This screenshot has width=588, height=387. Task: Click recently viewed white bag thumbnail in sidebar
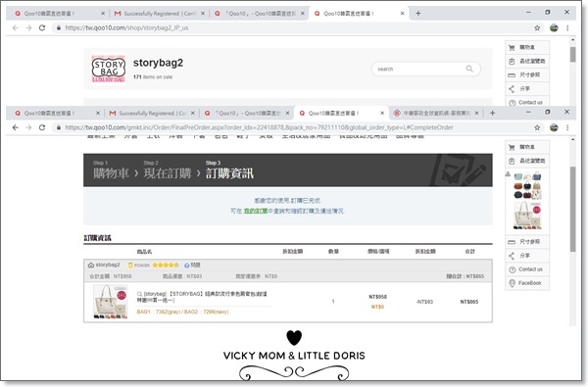click(x=527, y=216)
